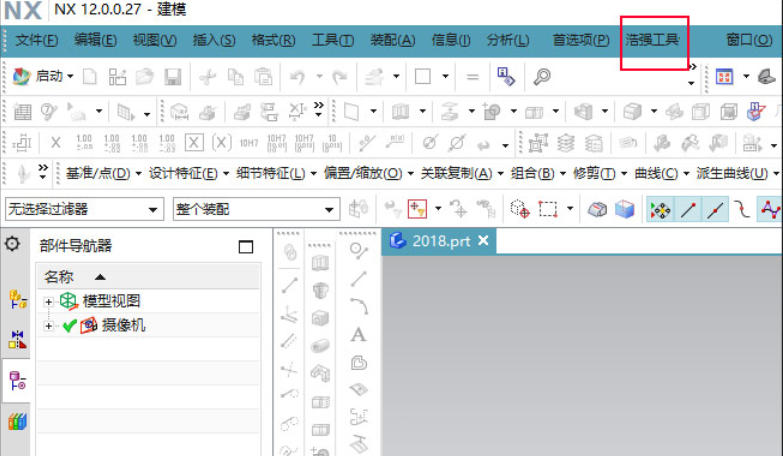Close the 2018.prt tab

pos(483,241)
